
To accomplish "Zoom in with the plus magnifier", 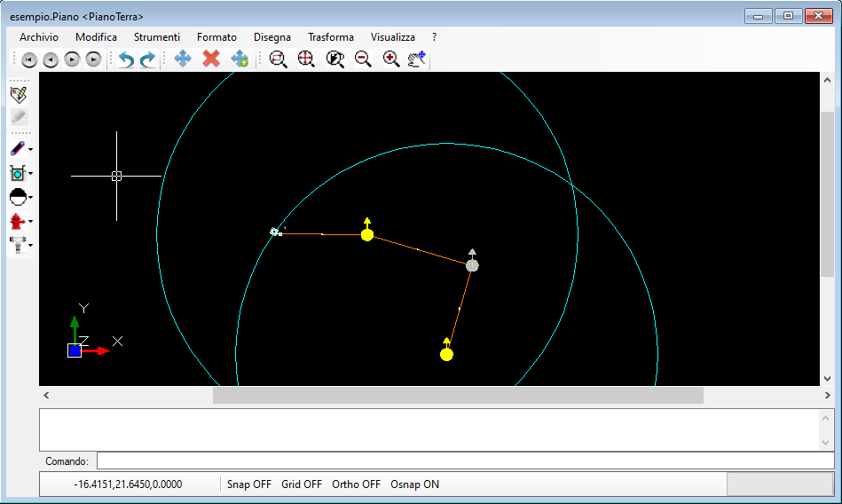I will click(x=391, y=59).
